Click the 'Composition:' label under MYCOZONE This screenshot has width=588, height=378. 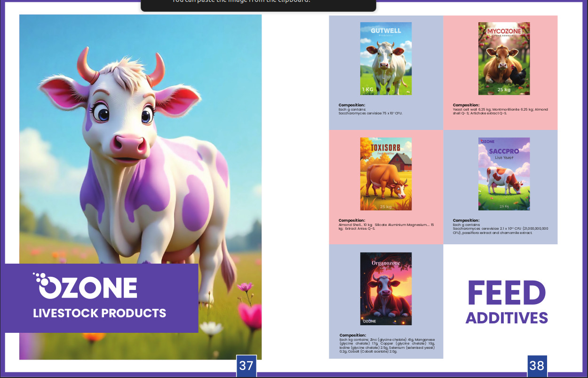coord(466,105)
